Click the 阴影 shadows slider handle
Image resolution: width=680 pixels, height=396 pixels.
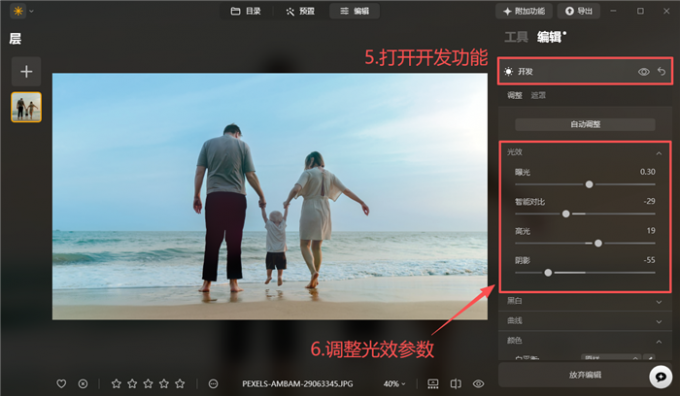[x=548, y=273]
